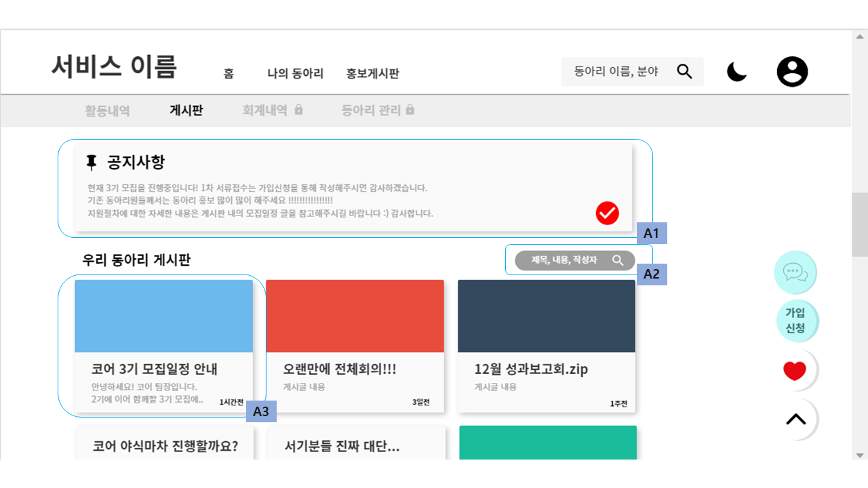The image size is (868, 488).
Task: Click the scrollbar up arrow
Action: point(860,37)
